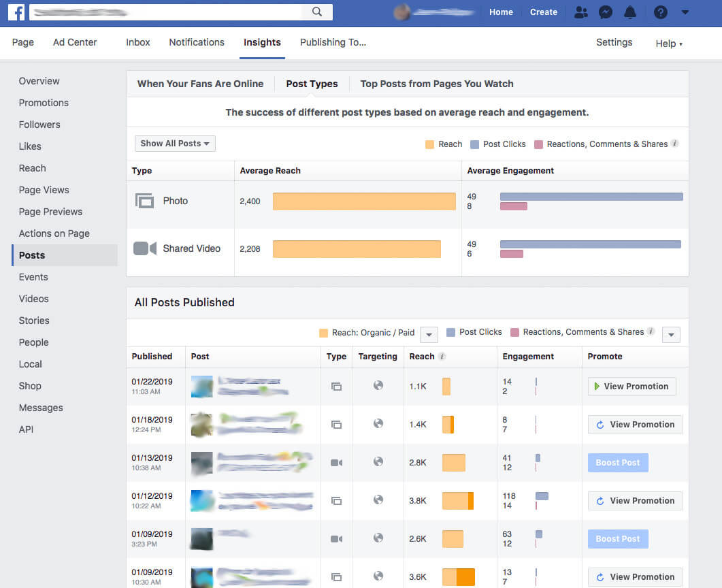Click targeting globe for 01/12/2019 post
Viewport: 722px width, 588px height.
378,500
